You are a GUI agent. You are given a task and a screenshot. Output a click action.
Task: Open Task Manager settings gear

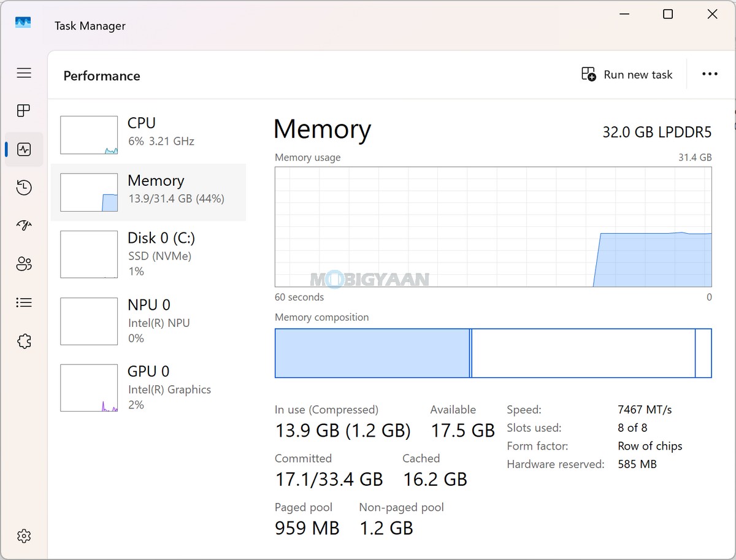click(24, 535)
